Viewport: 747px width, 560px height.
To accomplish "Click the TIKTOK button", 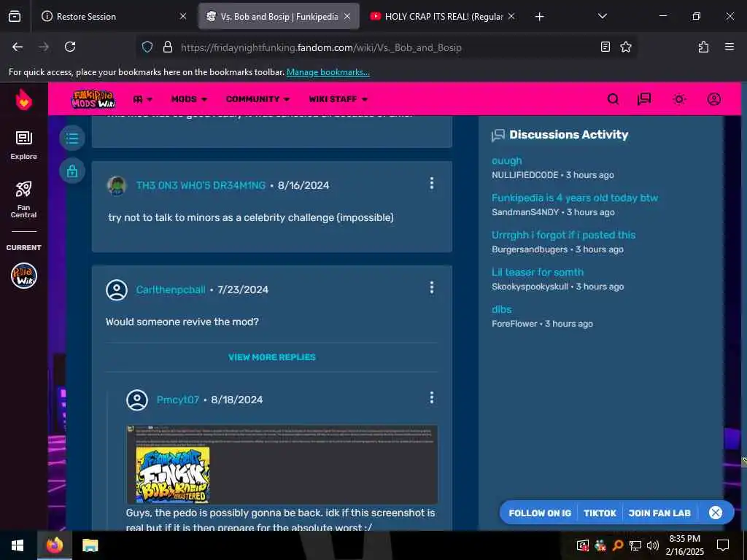I will 600,513.
